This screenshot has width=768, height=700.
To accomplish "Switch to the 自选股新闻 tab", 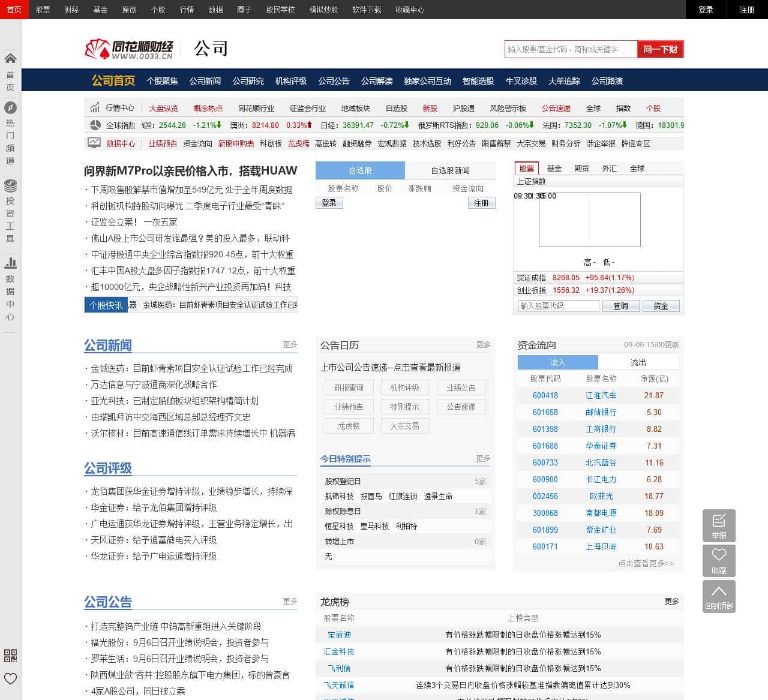I will 450,170.
